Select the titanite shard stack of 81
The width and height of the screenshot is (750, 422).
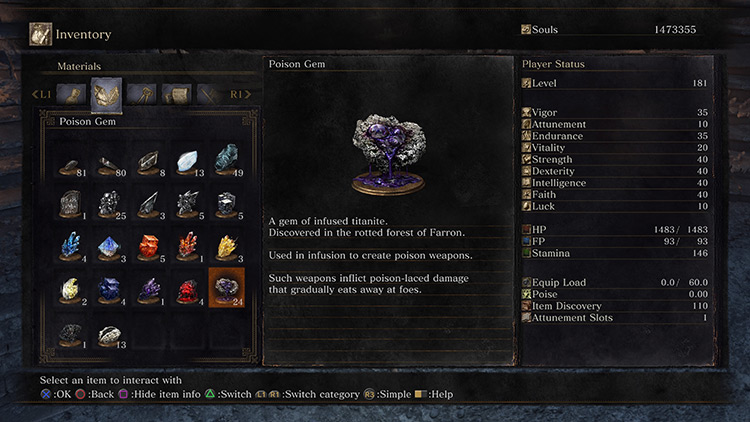(71, 161)
